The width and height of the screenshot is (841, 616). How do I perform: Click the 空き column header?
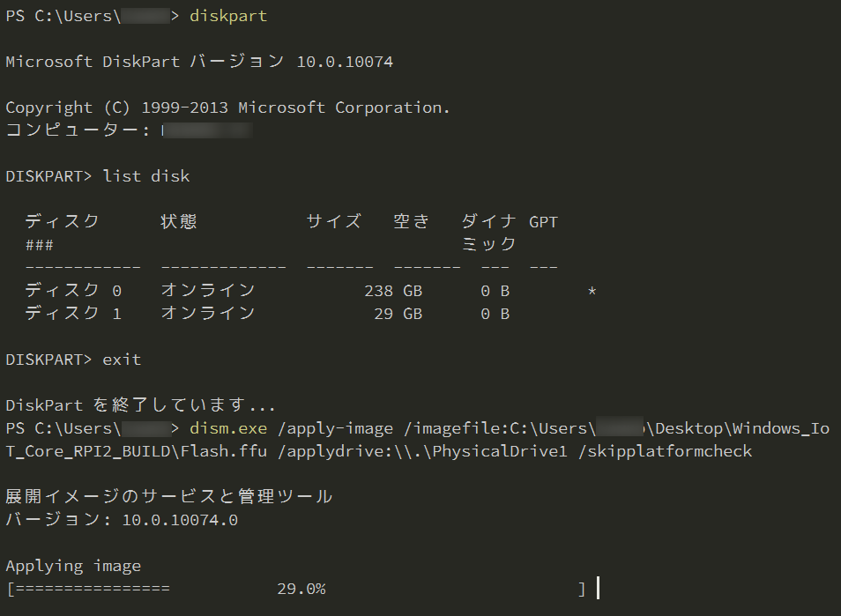pyautogui.click(x=412, y=222)
